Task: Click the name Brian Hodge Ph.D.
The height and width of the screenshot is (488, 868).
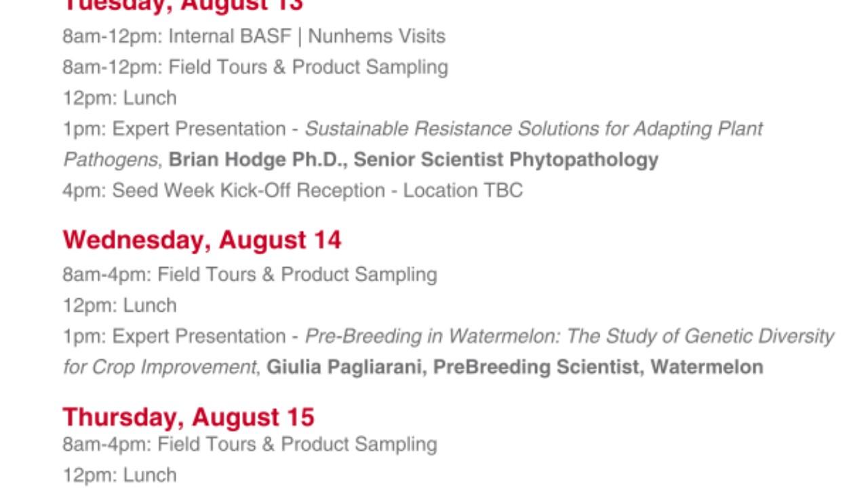Action: click(x=256, y=160)
